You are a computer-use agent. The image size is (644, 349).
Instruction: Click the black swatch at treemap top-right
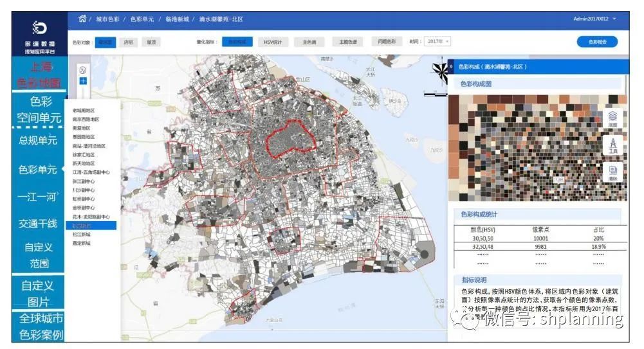[x=613, y=99]
